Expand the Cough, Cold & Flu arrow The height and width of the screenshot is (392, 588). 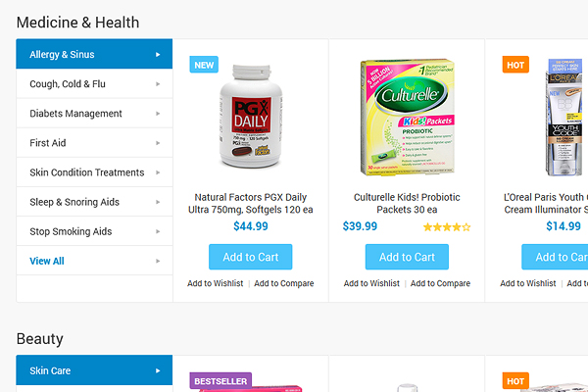pos(158,84)
